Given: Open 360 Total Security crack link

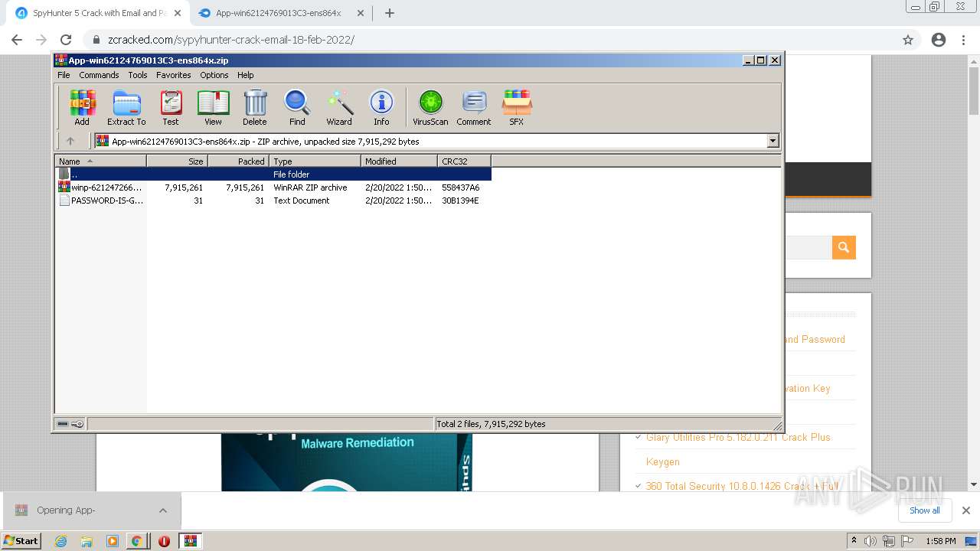Looking at the screenshot, I should click(742, 486).
